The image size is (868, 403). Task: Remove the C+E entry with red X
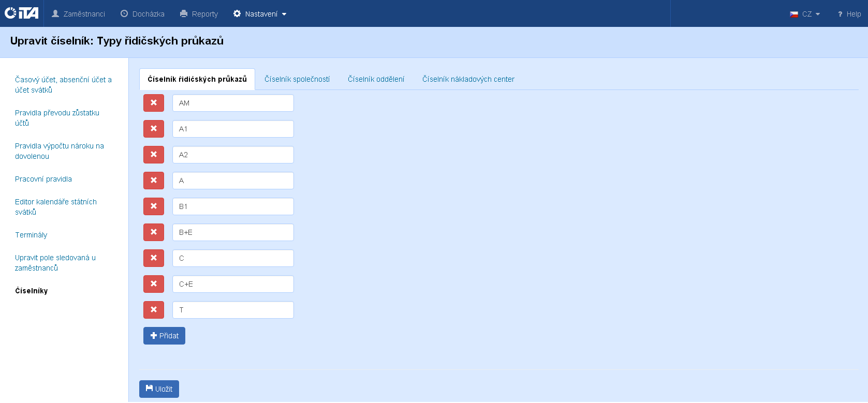click(x=154, y=284)
